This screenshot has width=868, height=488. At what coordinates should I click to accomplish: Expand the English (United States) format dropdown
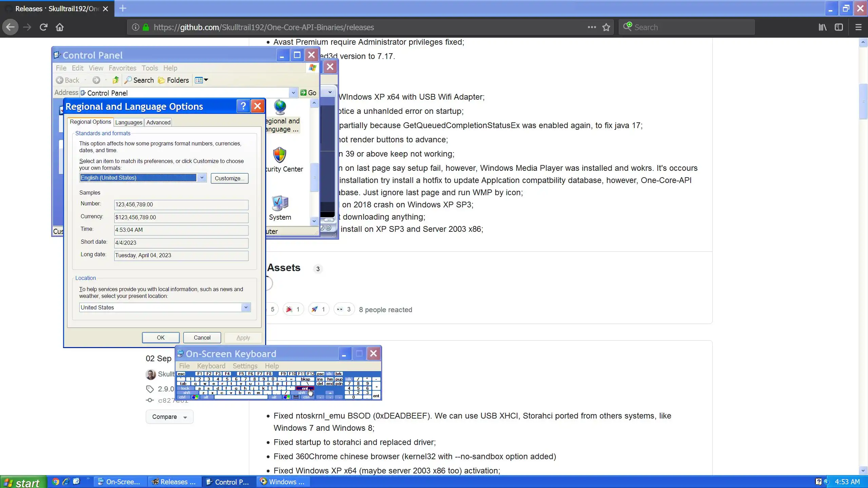click(x=202, y=178)
